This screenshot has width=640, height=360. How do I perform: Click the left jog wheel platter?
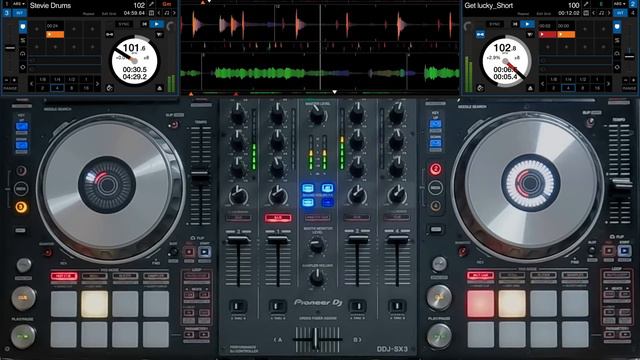click(x=110, y=186)
